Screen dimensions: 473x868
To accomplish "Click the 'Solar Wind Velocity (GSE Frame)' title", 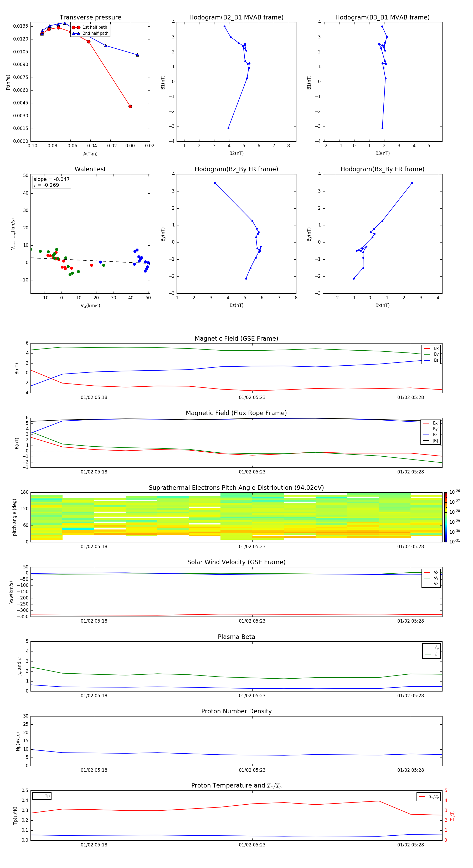I will pyautogui.click(x=236, y=562).
